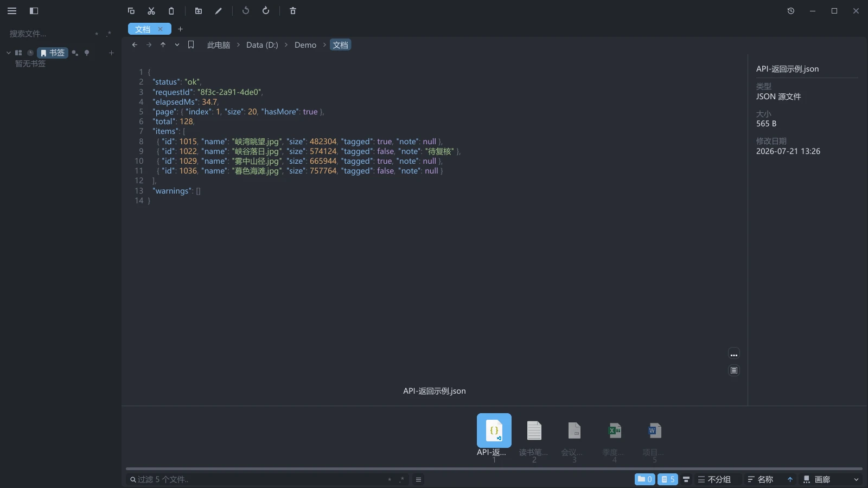The image size is (868, 488).
Task: Switch to the 文档 tab
Action: point(143,29)
